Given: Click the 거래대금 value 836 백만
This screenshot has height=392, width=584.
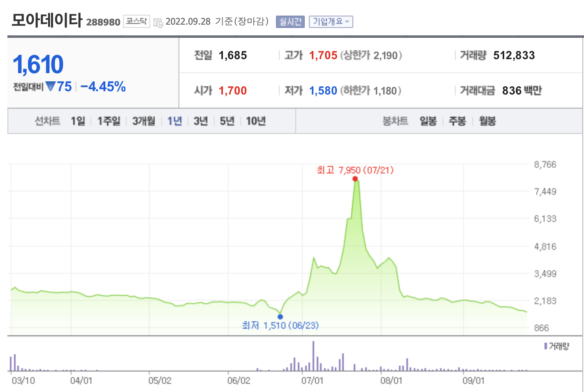Looking at the screenshot, I should (x=522, y=91).
